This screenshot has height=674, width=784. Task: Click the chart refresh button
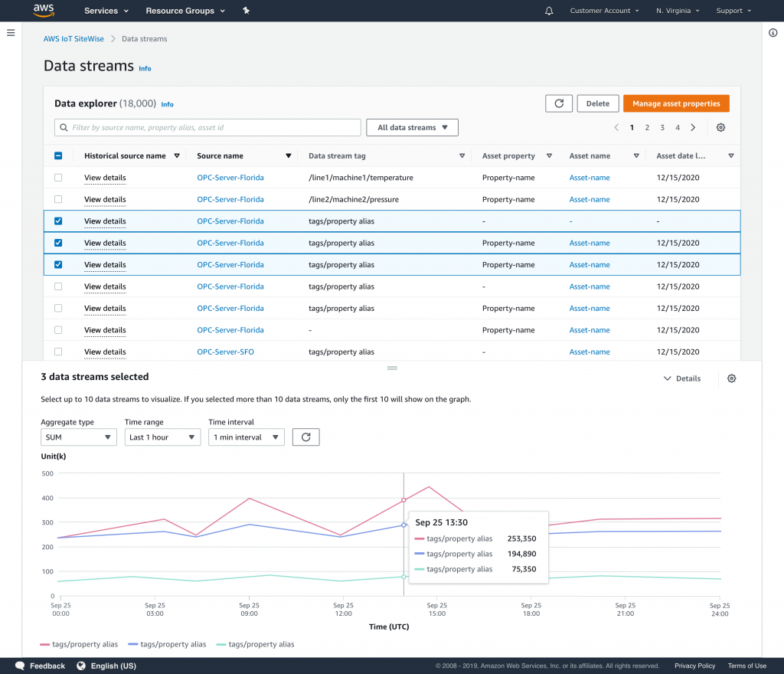[x=305, y=437]
